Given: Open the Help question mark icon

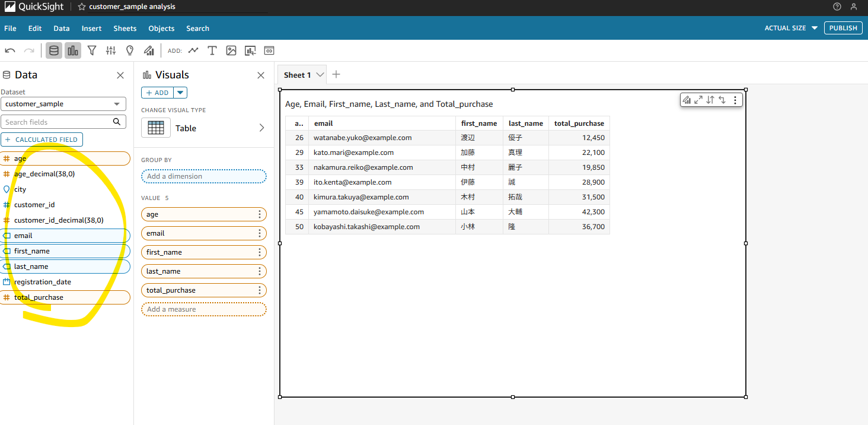Looking at the screenshot, I should [837, 7].
